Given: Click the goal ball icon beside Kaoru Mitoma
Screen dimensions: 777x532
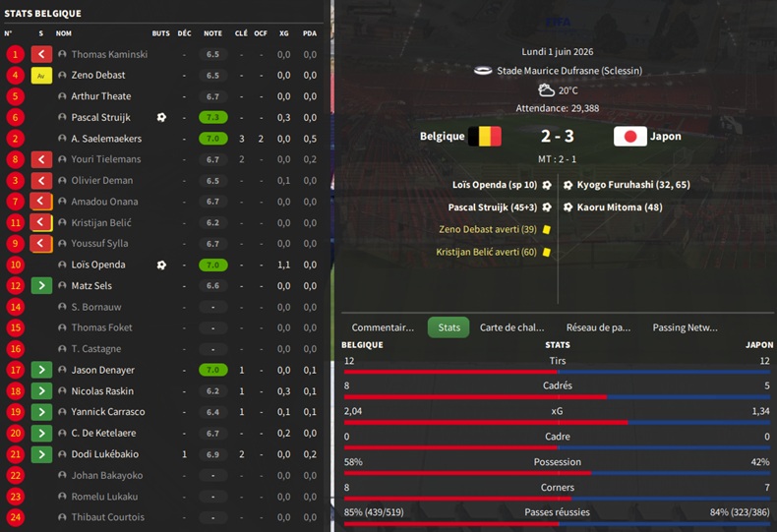Looking at the screenshot, I should click(x=568, y=207).
